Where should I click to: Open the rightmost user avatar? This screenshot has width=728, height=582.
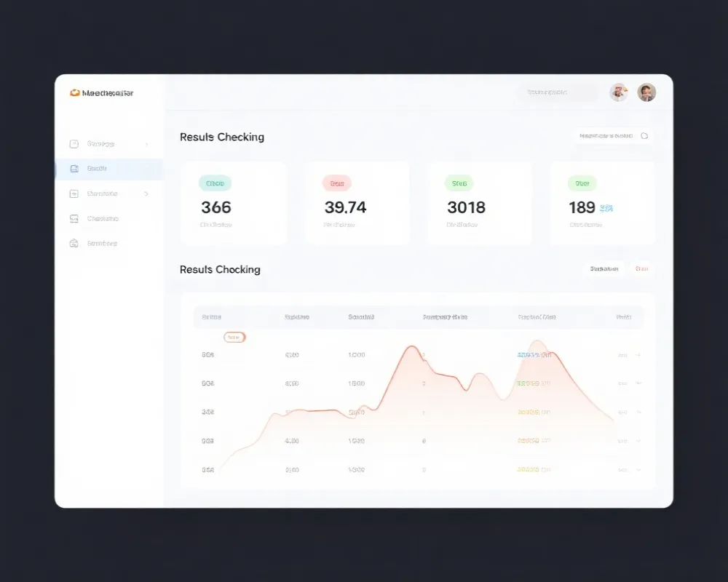click(646, 92)
